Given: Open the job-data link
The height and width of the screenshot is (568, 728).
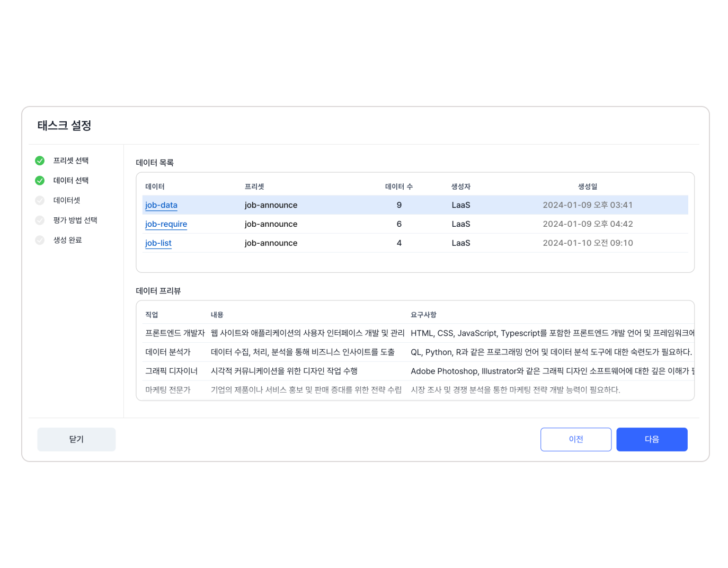Looking at the screenshot, I should [161, 205].
